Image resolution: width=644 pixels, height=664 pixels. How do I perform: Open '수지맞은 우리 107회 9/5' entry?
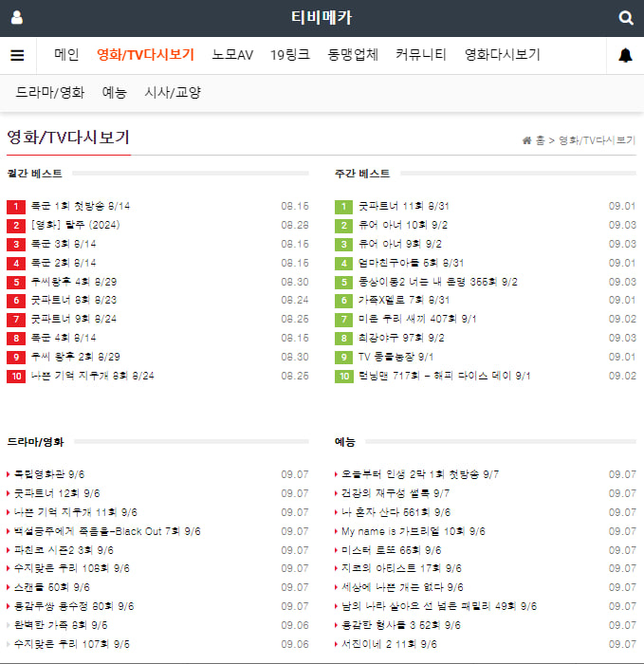click(x=72, y=644)
